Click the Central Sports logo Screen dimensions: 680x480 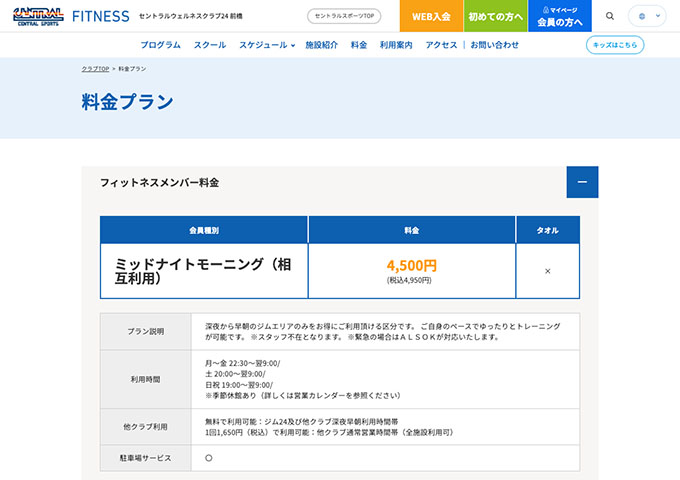pos(38,16)
